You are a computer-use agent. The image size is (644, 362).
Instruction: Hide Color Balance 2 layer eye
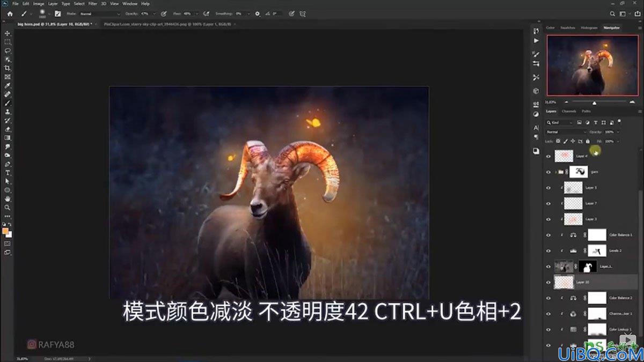coord(548,298)
